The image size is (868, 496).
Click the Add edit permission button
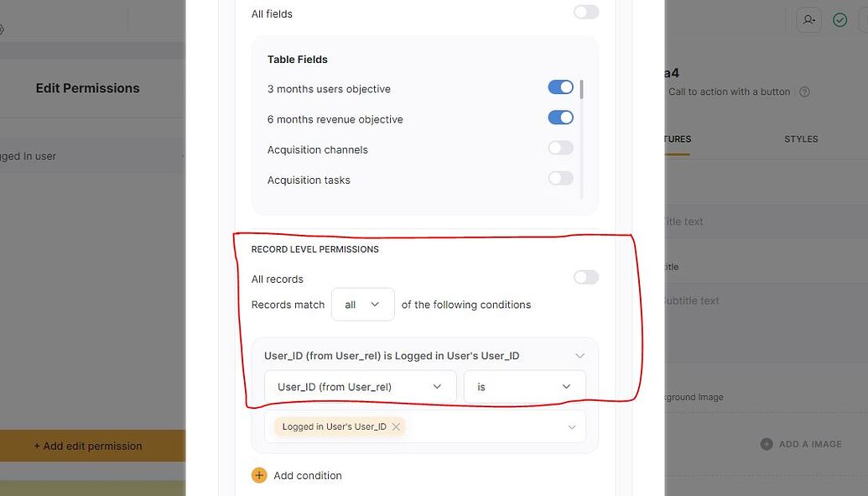(x=86, y=446)
